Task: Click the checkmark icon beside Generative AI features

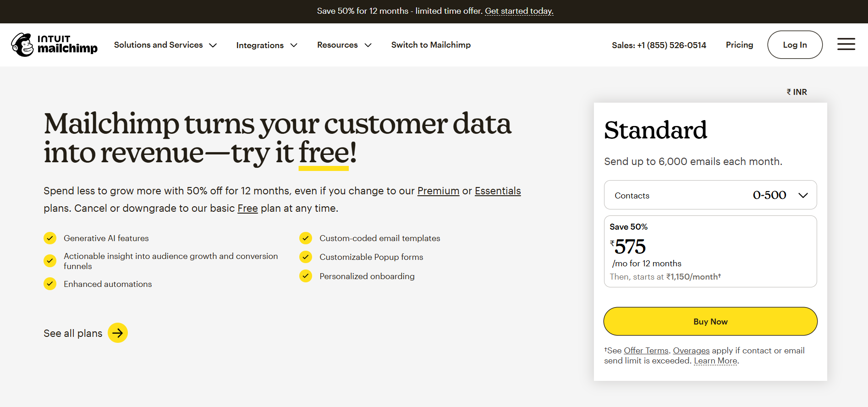Action: [50, 238]
